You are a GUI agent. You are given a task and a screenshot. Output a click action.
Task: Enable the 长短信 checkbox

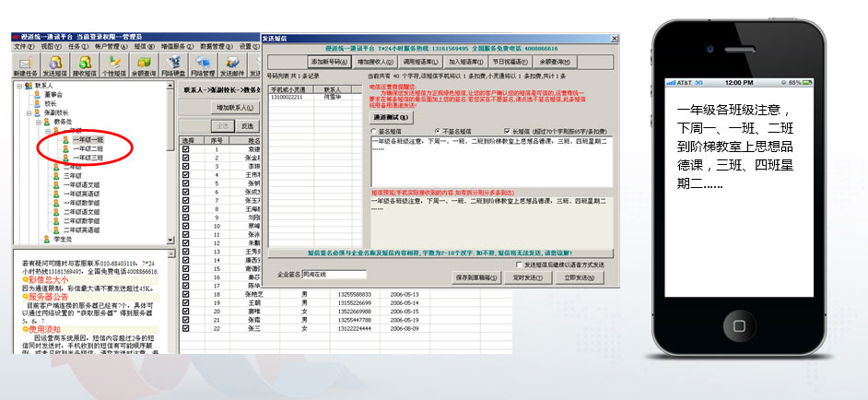(x=507, y=131)
